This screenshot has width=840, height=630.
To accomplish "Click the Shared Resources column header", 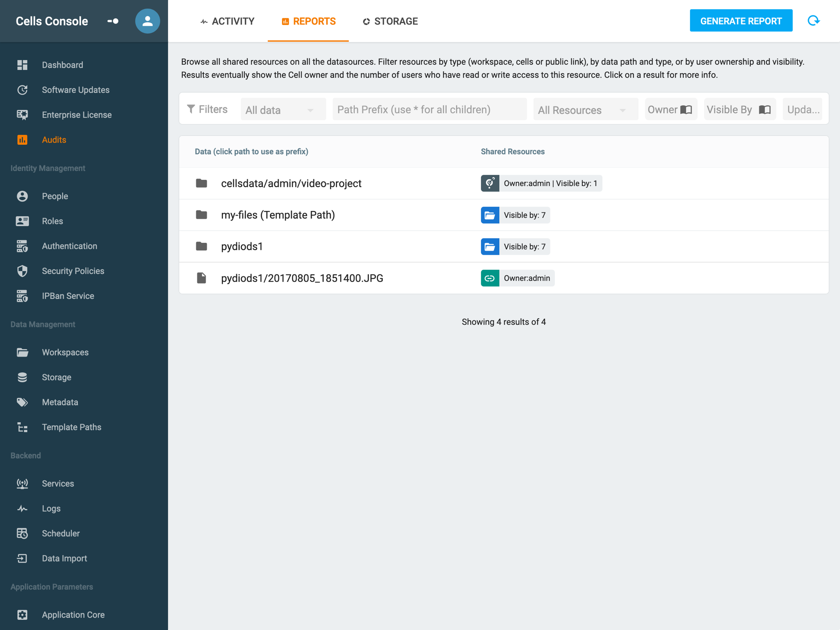I will tap(513, 151).
